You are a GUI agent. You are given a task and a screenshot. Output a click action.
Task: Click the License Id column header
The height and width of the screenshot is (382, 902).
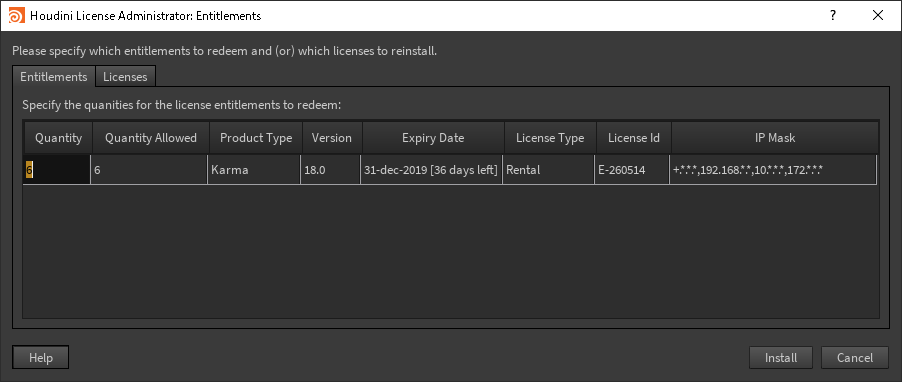click(634, 138)
